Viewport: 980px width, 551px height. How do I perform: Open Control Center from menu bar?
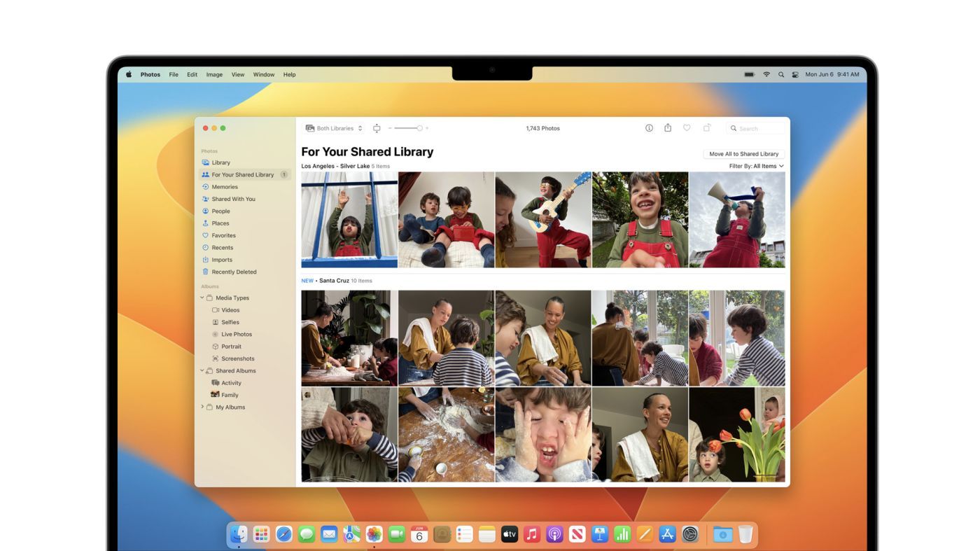coord(795,74)
